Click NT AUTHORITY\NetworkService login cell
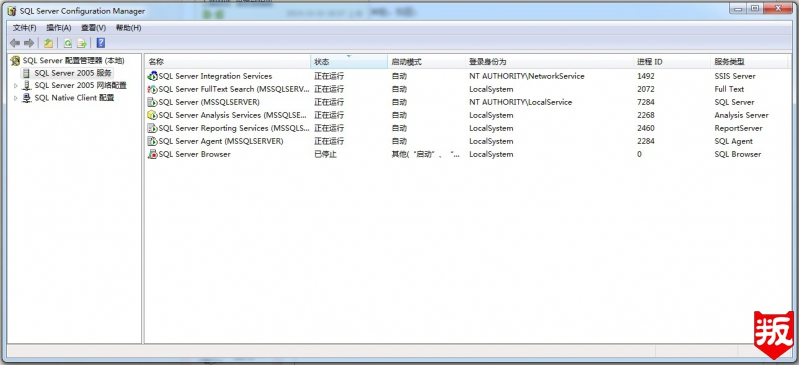This screenshot has width=799, height=365. [526, 76]
